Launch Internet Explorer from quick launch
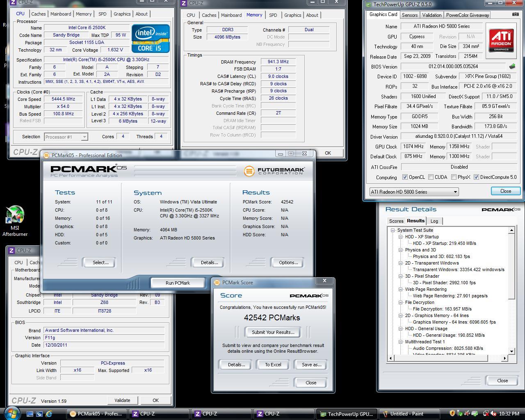The image size is (525, 420). [x=49, y=414]
